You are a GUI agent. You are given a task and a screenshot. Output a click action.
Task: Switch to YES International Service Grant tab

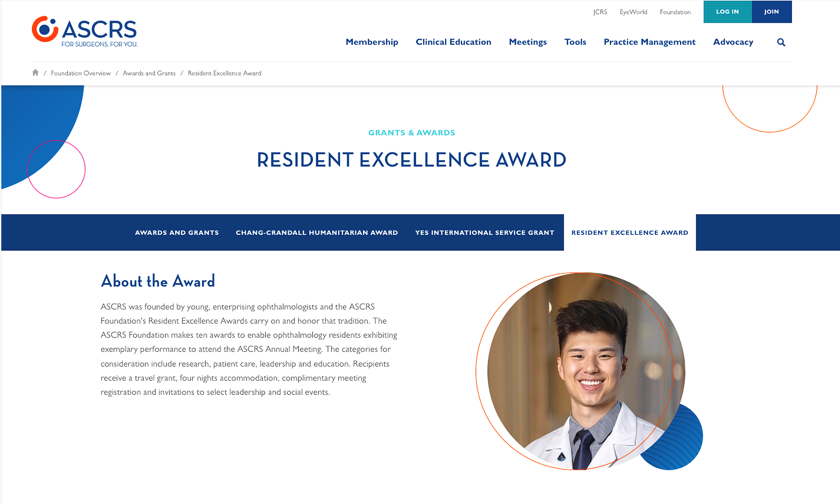[x=484, y=233]
